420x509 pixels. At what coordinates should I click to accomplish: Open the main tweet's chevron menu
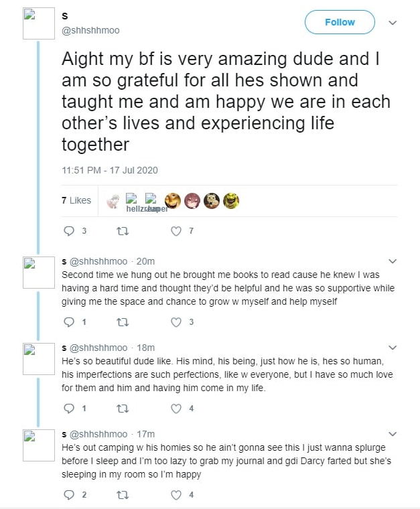393,23
